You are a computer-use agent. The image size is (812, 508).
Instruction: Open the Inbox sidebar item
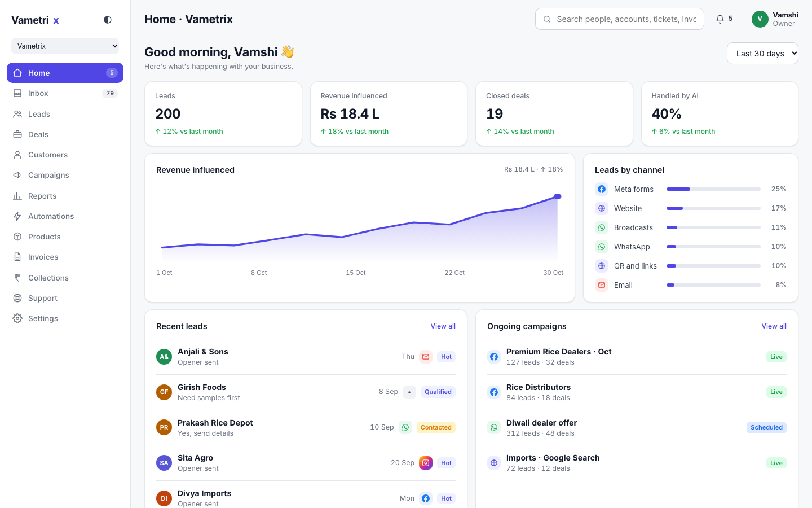click(x=65, y=93)
